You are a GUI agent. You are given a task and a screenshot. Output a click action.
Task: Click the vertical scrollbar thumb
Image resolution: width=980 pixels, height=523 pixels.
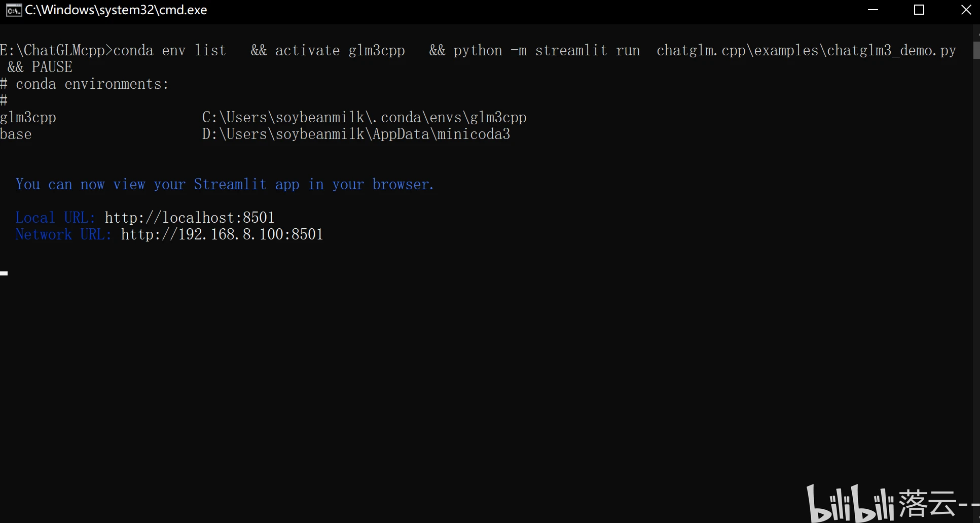[x=976, y=50]
